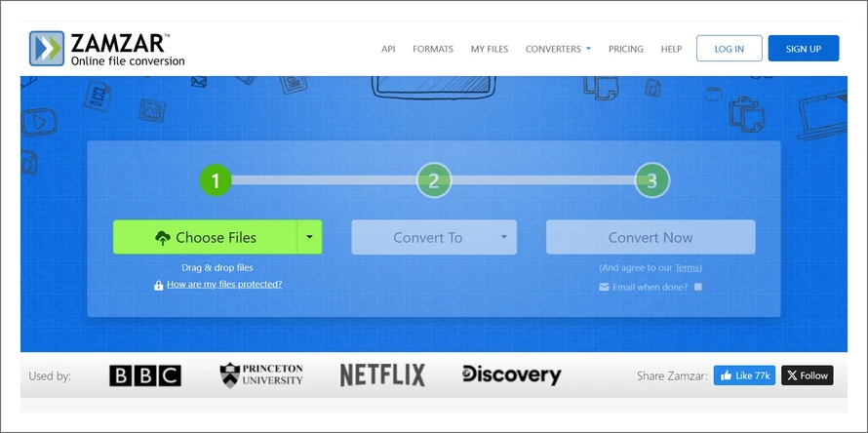Select step 1 circle on progress bar
The height and width of the screenshot is (433, 868).
click(x=216, y=180)
